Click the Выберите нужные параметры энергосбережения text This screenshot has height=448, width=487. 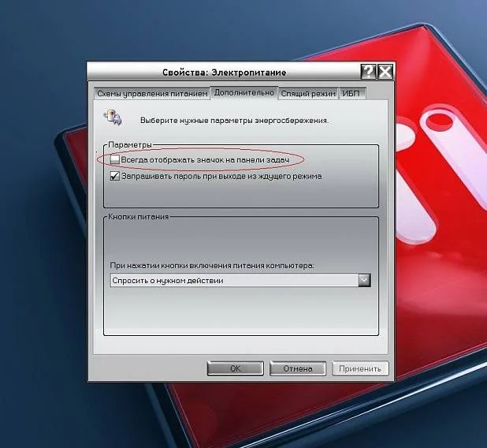pos(234,121)
